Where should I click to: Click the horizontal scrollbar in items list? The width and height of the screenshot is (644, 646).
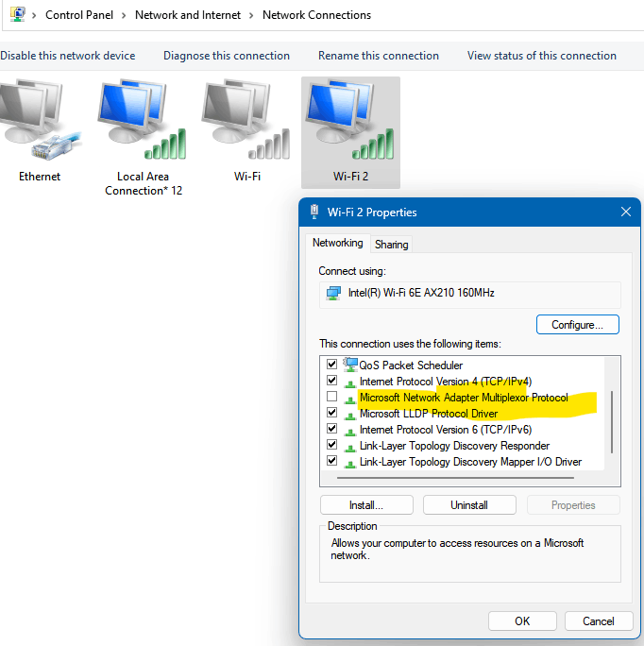tap(455, 478)
